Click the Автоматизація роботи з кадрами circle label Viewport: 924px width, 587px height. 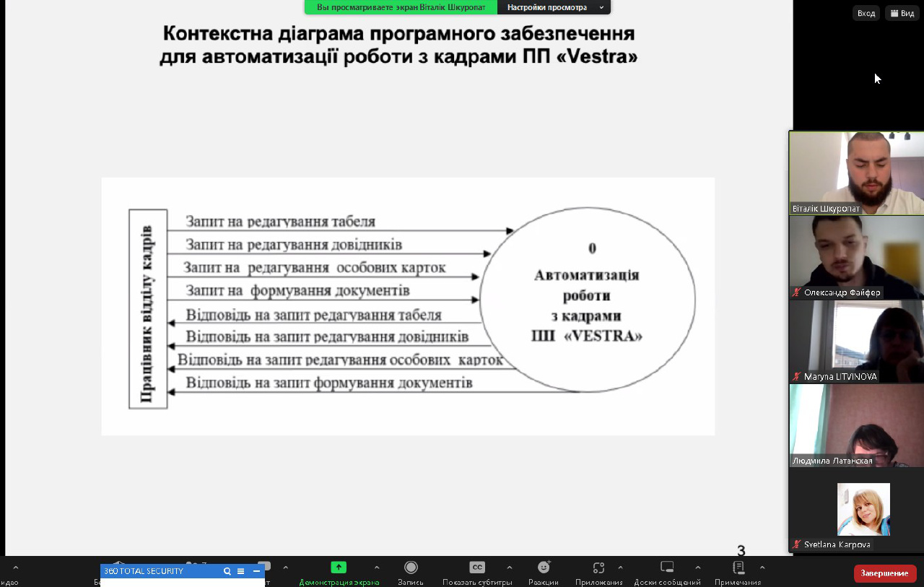click(x=587, y=305)
